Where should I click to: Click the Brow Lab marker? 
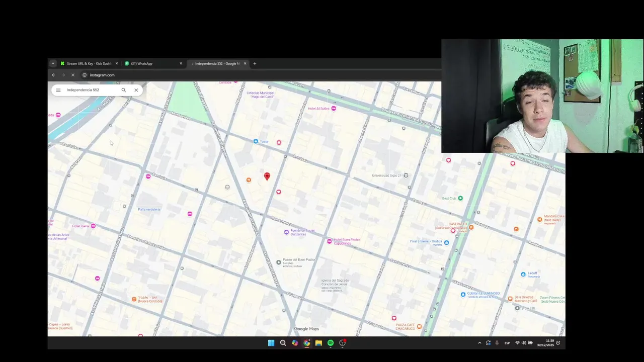point(517,308)
